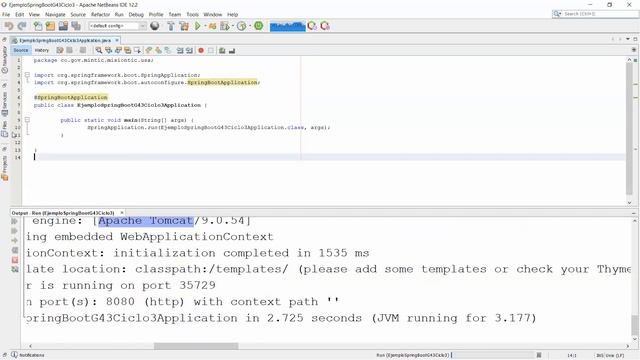The width and height of the screenshot is (640, 360).
Task: Click the Clean and Build icon
Action: tap(184, 26)
